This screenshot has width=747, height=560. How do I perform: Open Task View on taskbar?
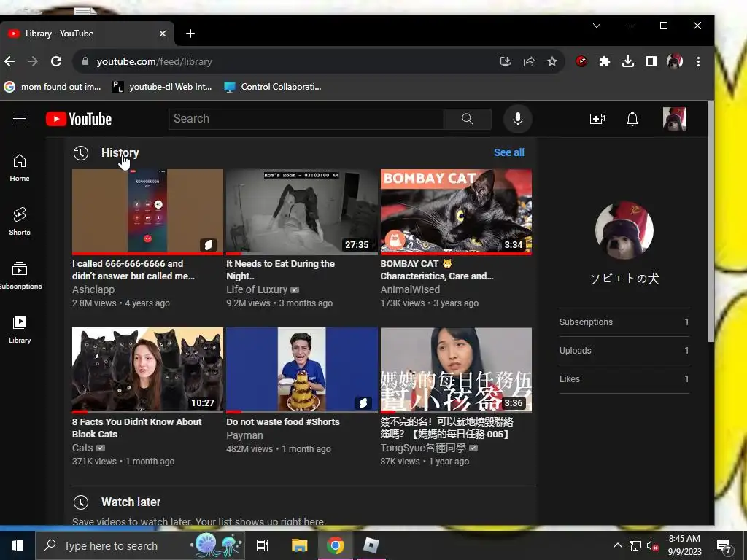tap(263, 545)
